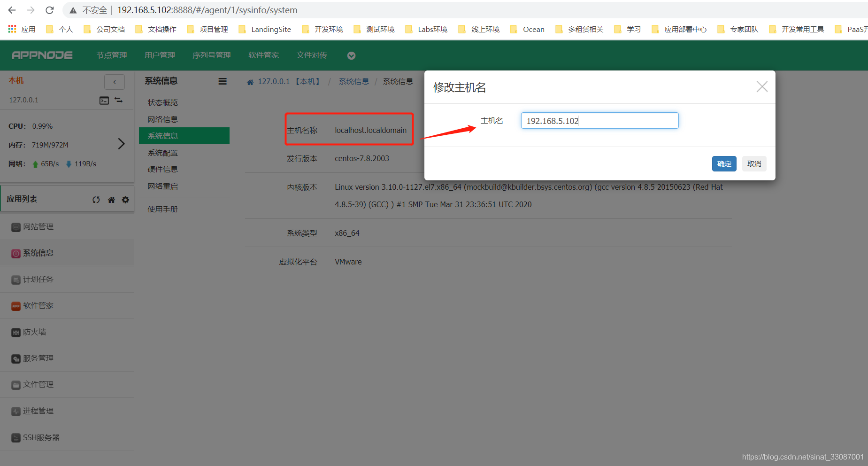Click localhost.localdomain hostname value

coord(371,130)
